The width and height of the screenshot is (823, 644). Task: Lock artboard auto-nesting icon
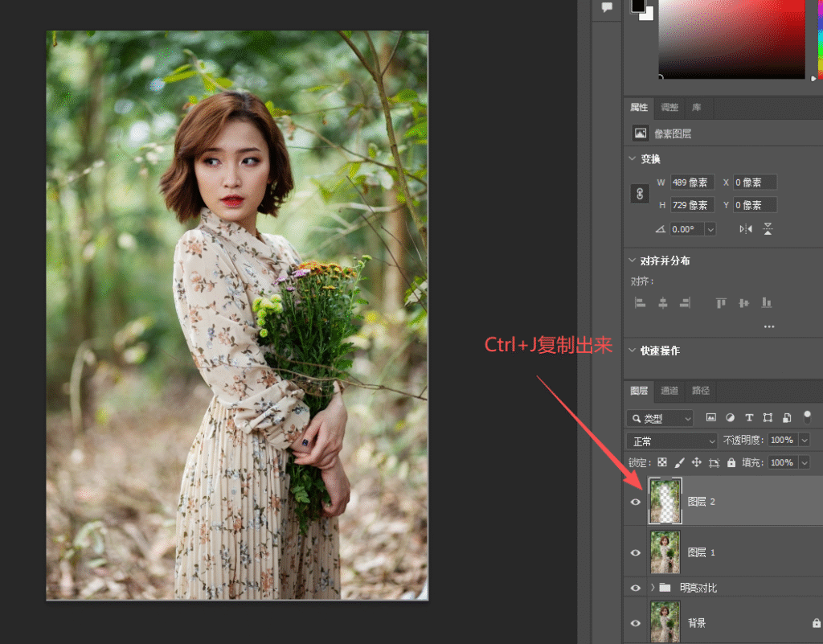click(x=714, y=462)
